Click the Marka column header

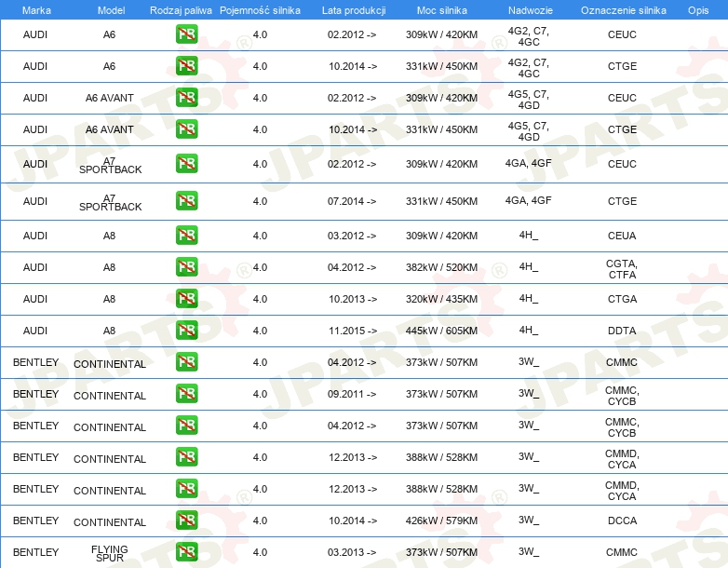click(x=36, y=10)
